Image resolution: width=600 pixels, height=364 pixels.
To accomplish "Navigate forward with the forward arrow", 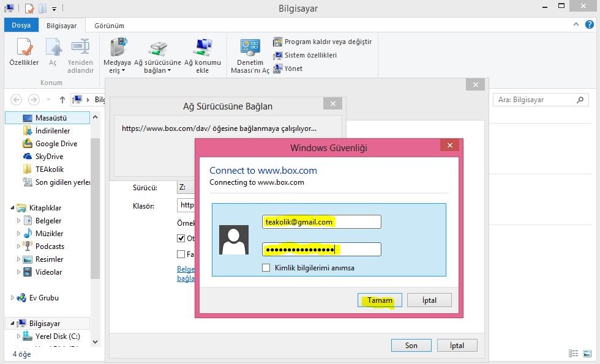I will (34, 100).
